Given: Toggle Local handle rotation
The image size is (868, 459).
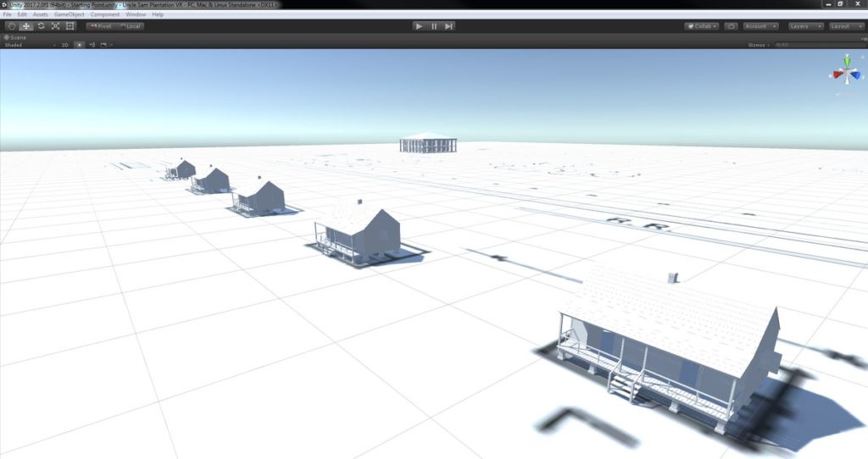Looking at the screenshot, I should pyautogui.click(x=130, y=26).
